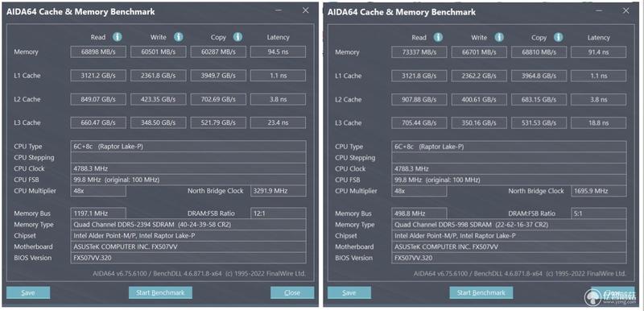Select L1 Cache copy 3949.7 GB/s
This screenshot has height=311, width=644.
[x=218, y=76]
